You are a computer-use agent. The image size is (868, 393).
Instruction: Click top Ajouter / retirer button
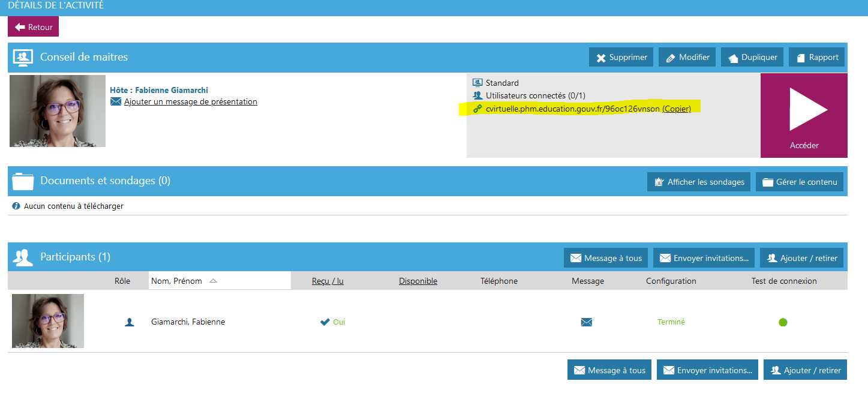(x=801, y=258)
